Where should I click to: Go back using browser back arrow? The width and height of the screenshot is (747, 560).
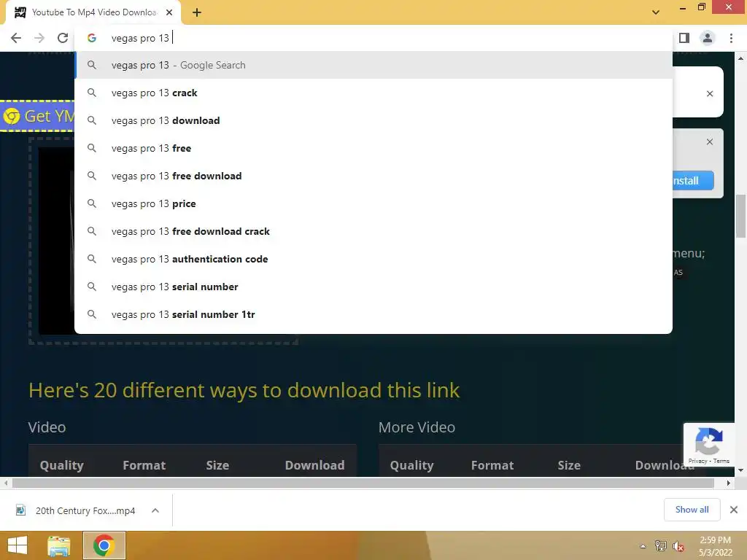click(16, 38)
